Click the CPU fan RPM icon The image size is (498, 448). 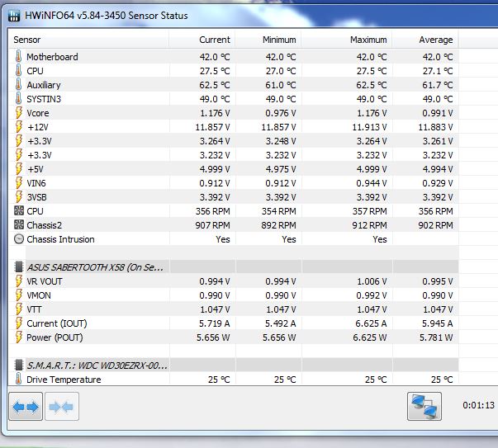[x=19, y=210]
